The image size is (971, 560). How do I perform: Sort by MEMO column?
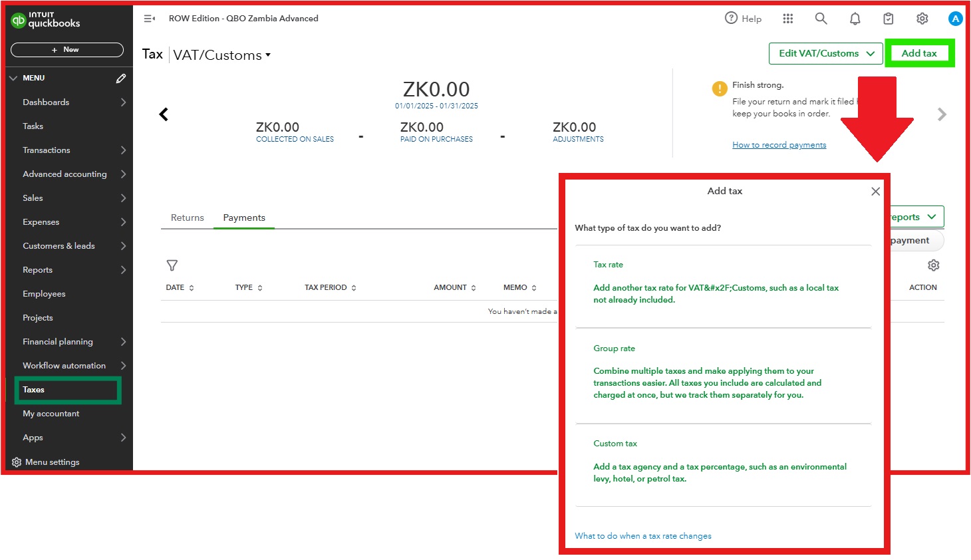point(520,288)
